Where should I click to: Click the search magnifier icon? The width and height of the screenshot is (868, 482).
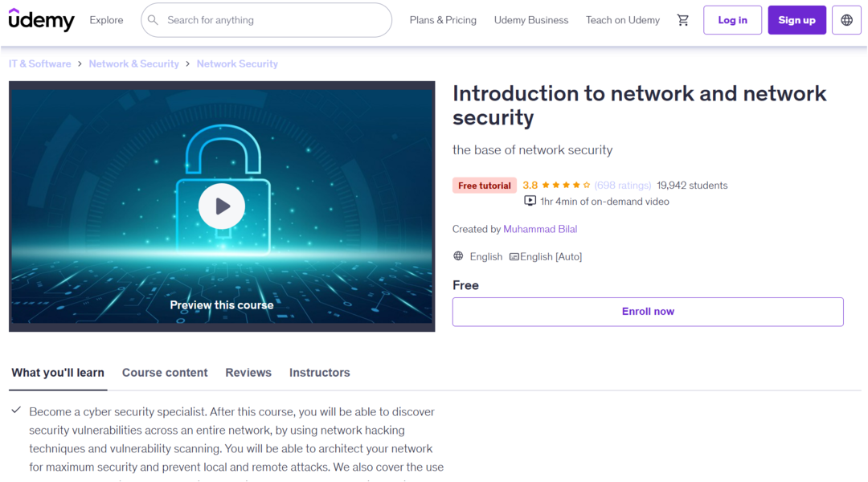(x=154, y=20)
